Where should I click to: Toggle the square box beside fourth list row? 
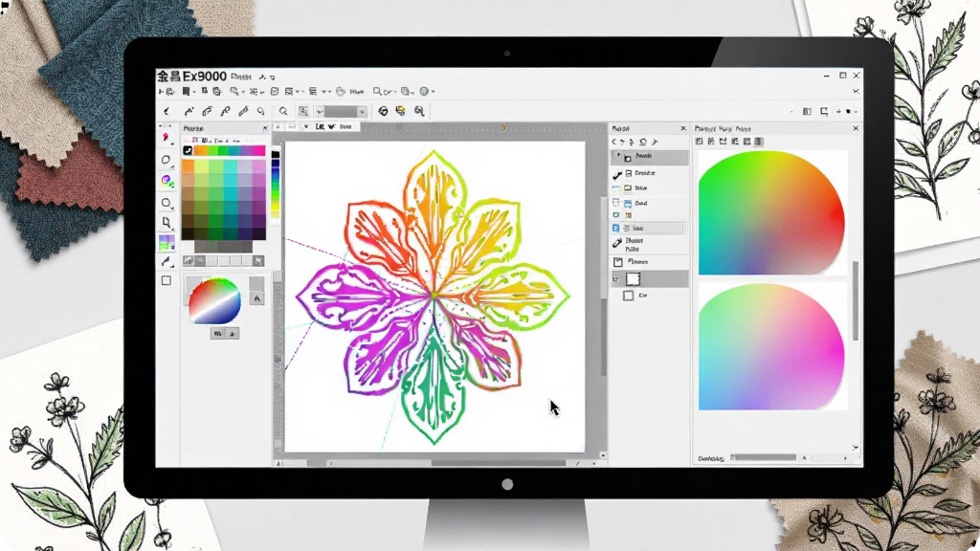click(616, 203)
